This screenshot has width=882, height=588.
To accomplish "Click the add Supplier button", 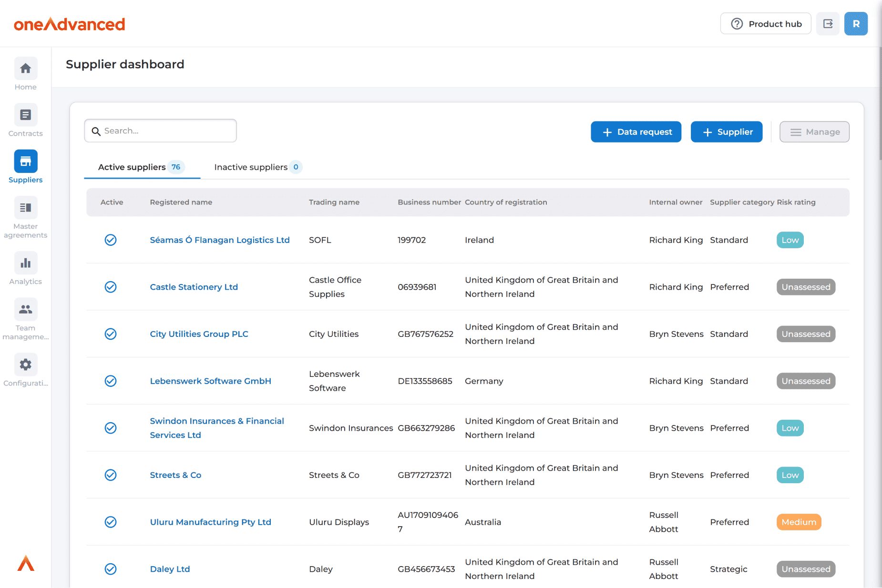I will (726, 132).
